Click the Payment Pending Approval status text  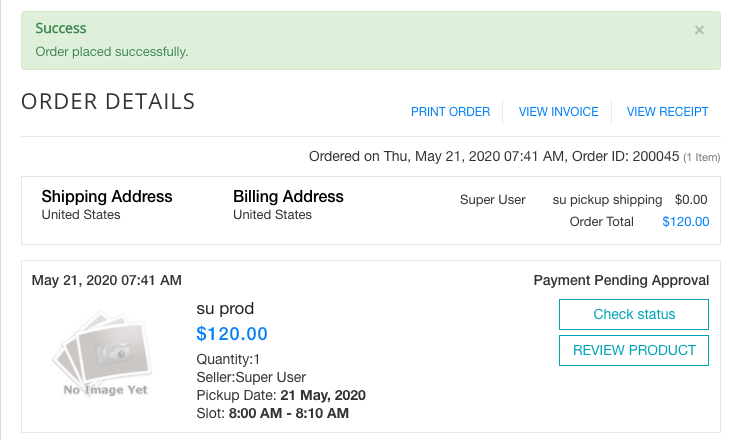point(621,280)
